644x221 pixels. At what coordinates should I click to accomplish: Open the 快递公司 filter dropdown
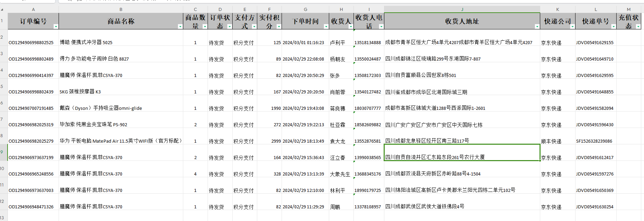click(x=572, y=26)
